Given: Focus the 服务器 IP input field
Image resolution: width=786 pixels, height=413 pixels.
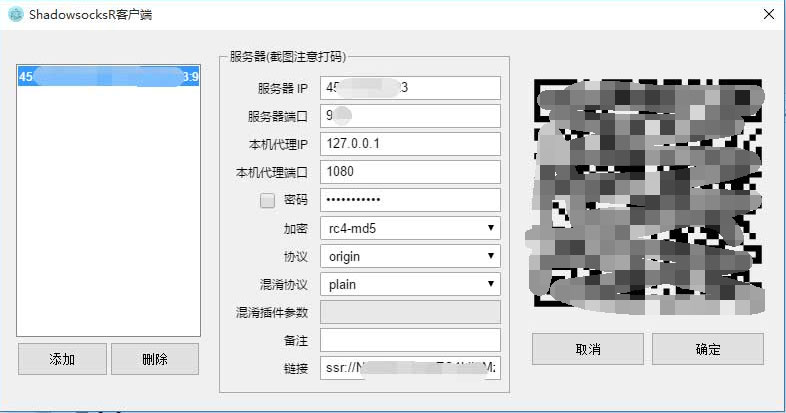Looking at the screenshot, I should tap(410, 88).
